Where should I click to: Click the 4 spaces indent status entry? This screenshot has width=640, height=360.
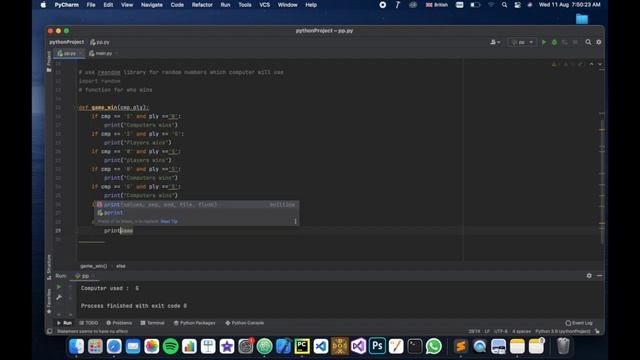point(521,331)
